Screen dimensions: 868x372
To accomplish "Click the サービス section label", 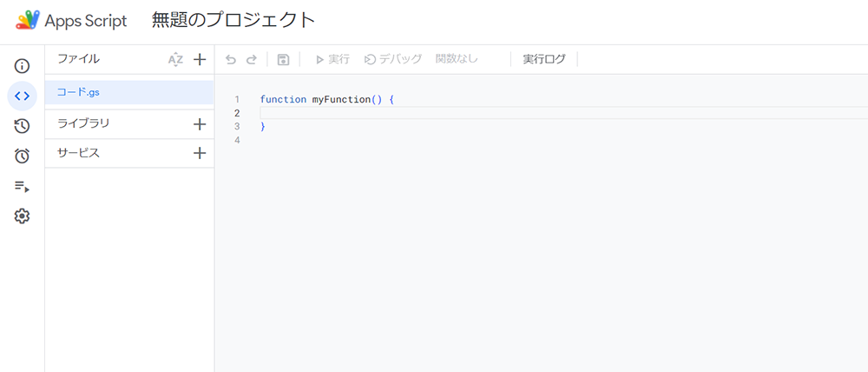I will (x=79, y=153).
